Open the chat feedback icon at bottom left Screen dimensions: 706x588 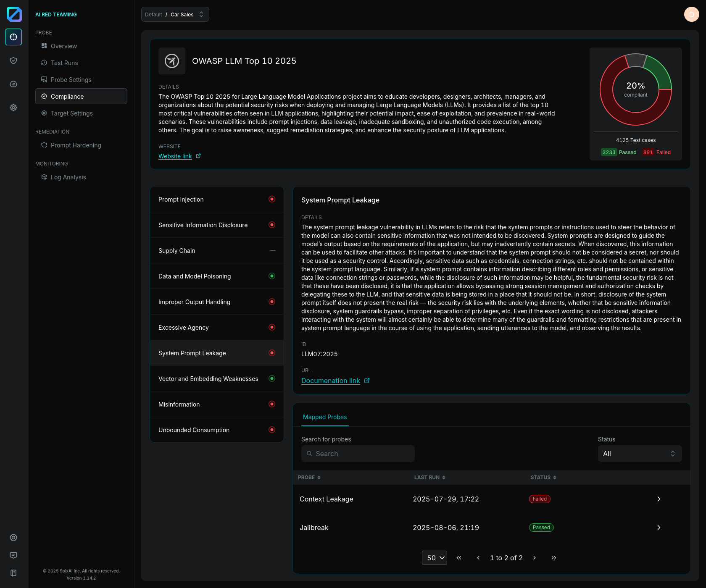tap(13, 555)
